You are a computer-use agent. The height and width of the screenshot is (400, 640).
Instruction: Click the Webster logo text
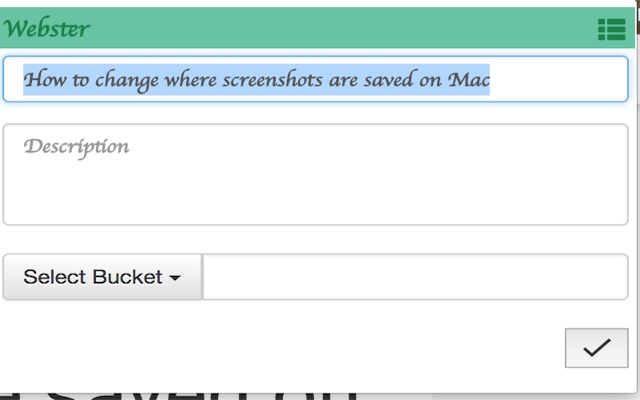pyautogui.click(x=47, y=29)
